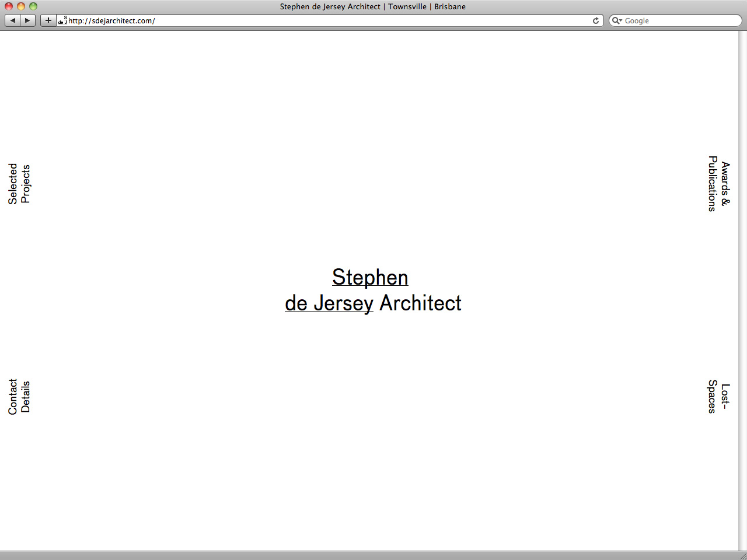
Task: Focus the Google search field
Action: pyautogui.click(x=675, y=20)
